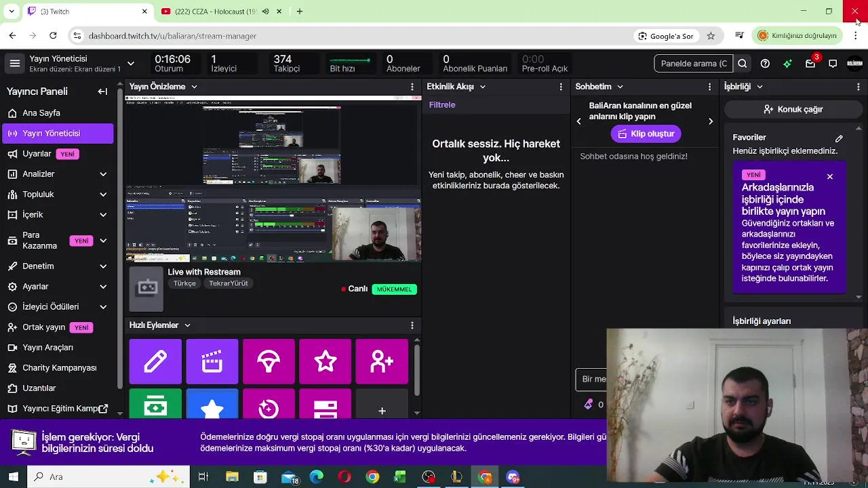868x488 pixels.
Task: Click the Kimliğinizi doğrulayın profile button
Action: tap(797, 36)
